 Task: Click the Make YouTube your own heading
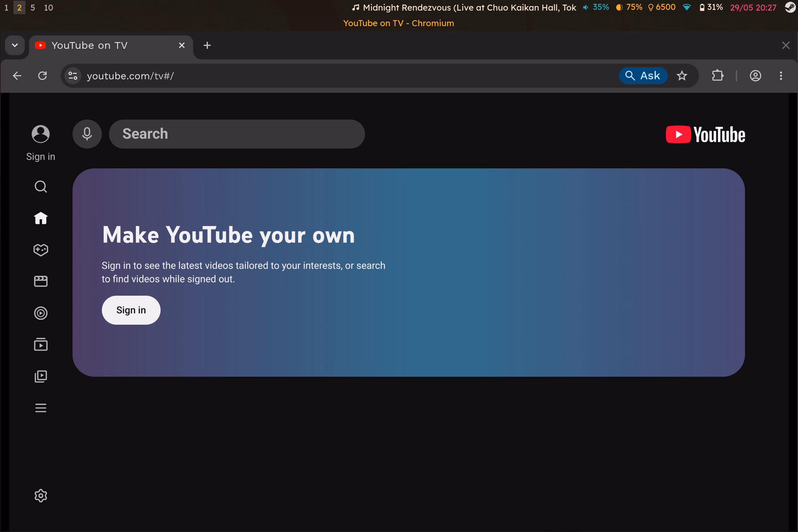coord(229,235)
